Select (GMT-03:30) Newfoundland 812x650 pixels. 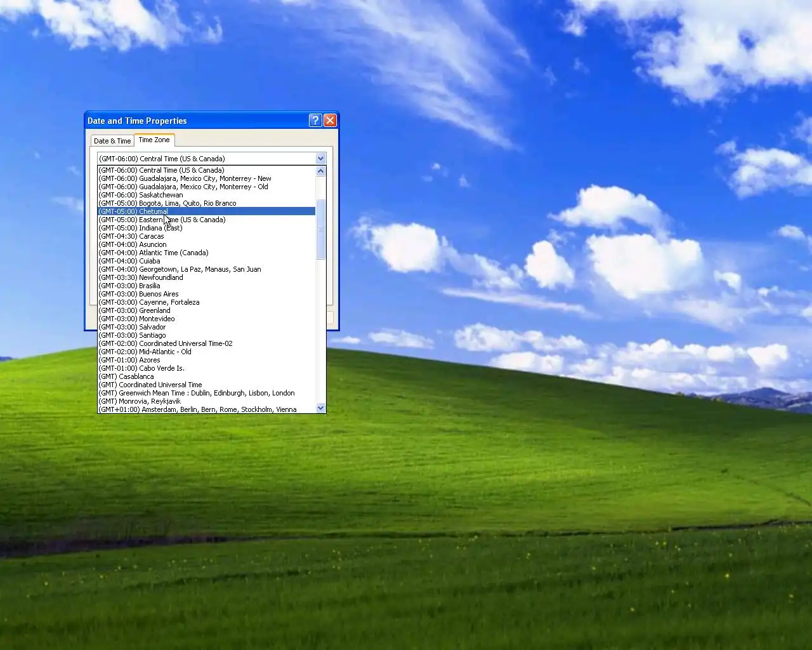click(206, 277)
